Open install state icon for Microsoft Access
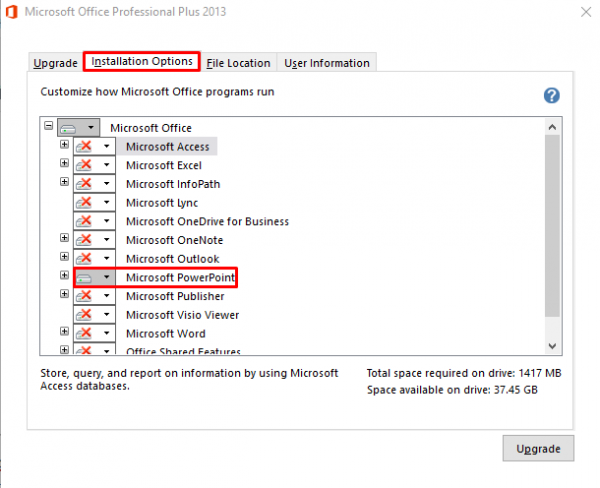This screenshot has height=488, width=600. 86,146
